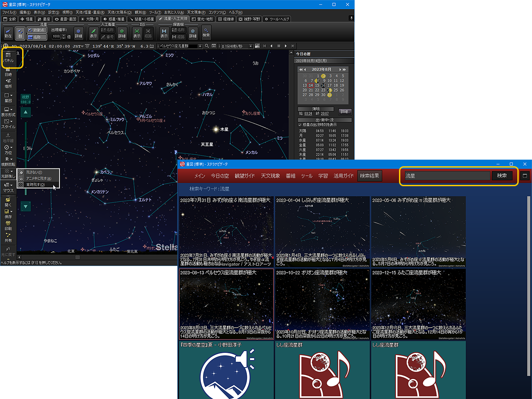Toggle 惑星の出没時刻を表示 checkbox
Image resolution: width=532 pixels, height=399 pixels.
click(300, 125)
